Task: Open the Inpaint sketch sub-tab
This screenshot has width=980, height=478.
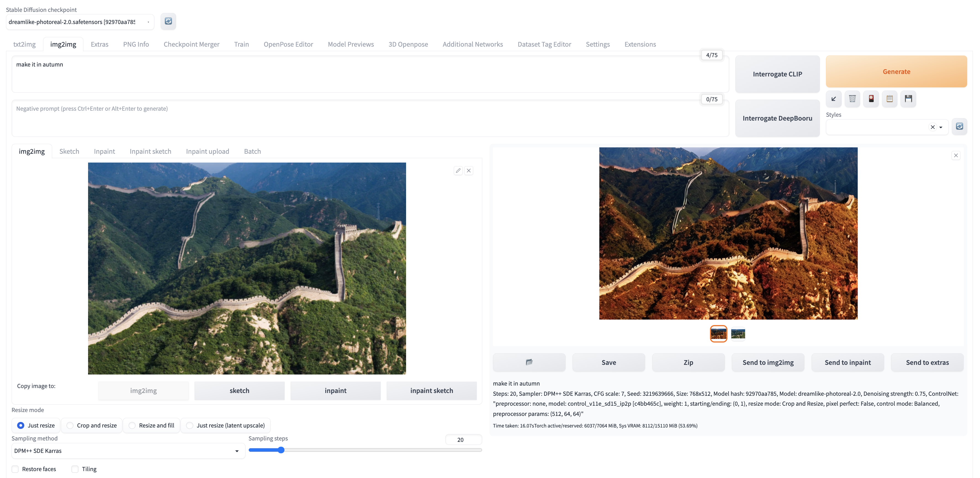Action: coord(150,151)
